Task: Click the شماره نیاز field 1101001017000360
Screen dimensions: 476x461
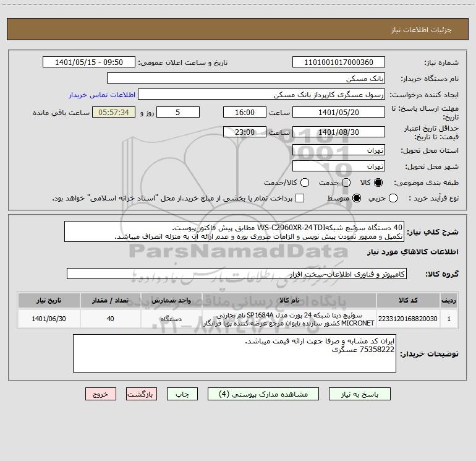Action: [339, 62]
